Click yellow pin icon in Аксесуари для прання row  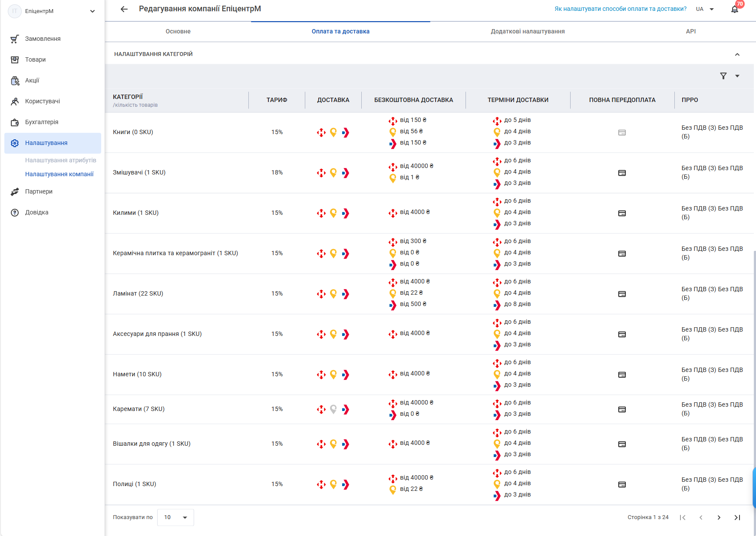333,334
